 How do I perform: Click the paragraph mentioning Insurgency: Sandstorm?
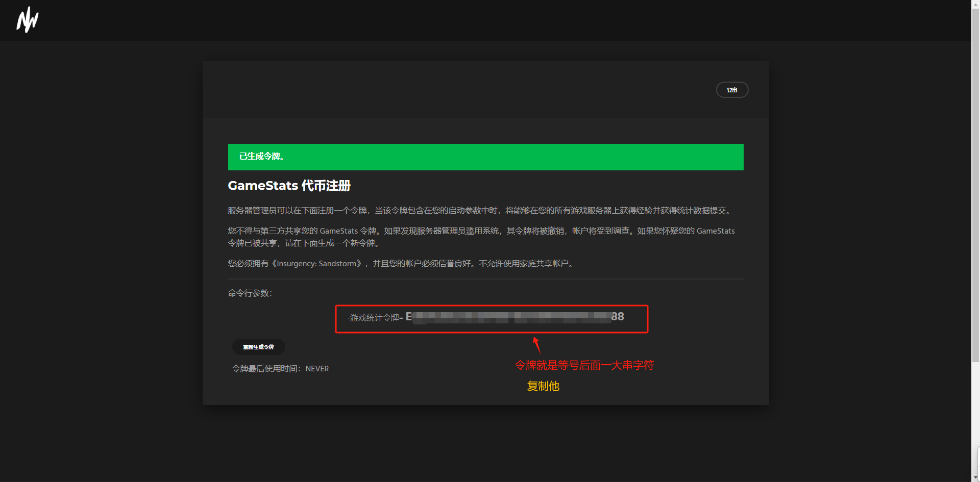click(x=402, y=264)
